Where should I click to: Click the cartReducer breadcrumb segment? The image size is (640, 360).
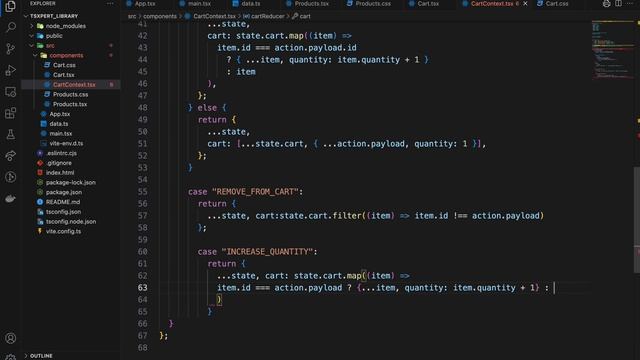pyautogui.click(x=267, y=16)
